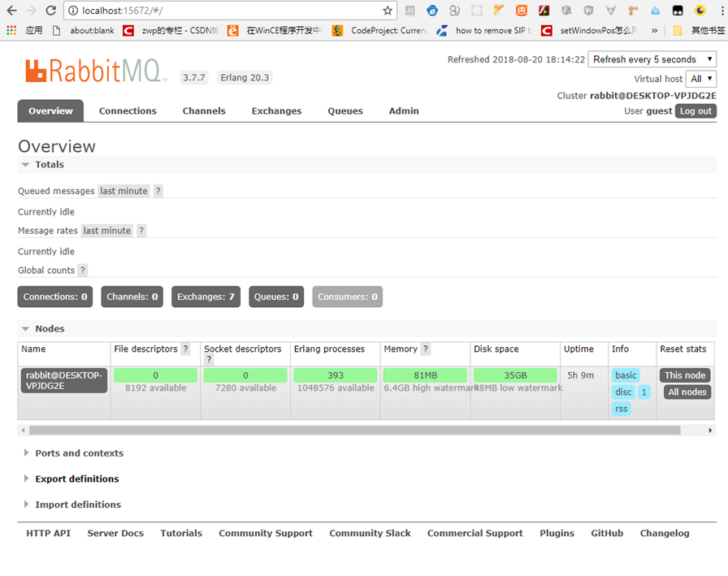Switch to the Exchanges tab

277,111
